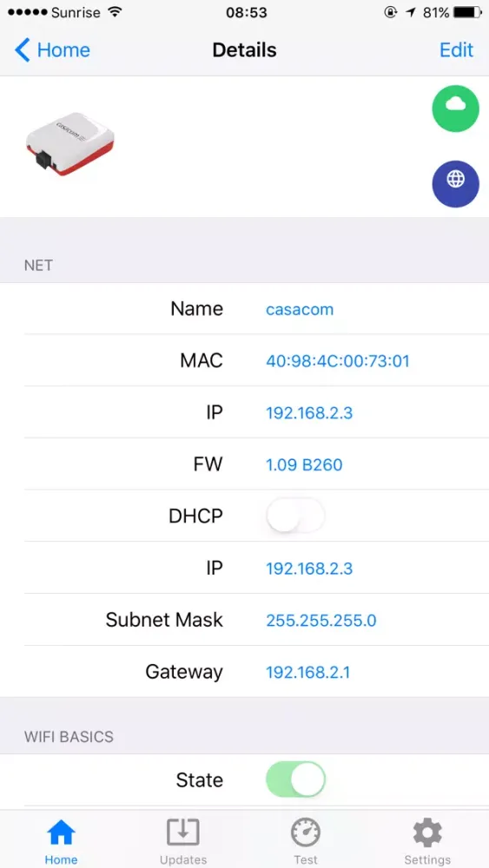The height and width of the screenshot is (868, 489).
Task: Tap the green cloud icon button
Action: (455, 108)
